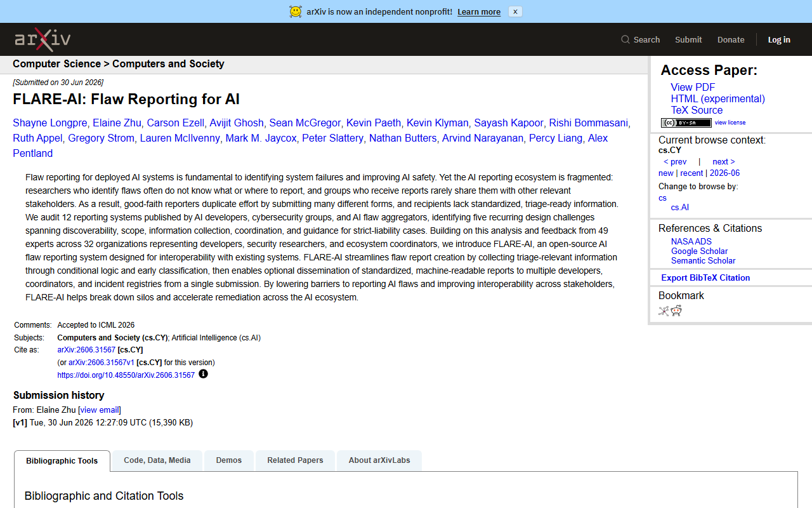The width and height of the screenshot is (812, 508).
Task: Switch to Related Papers tab
Action: (x=295, y=460)
